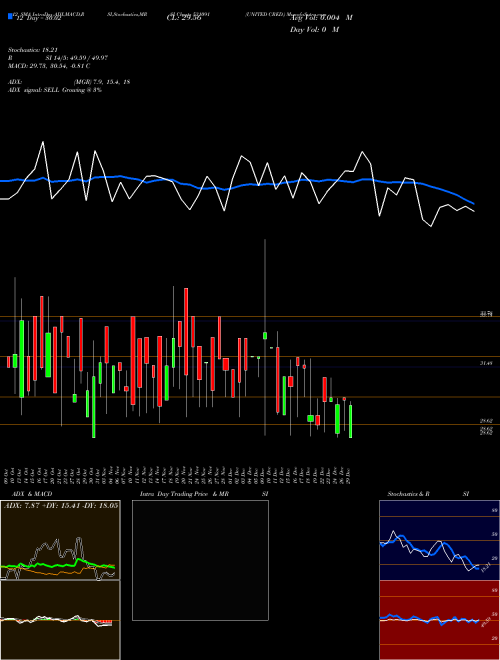Open the ADX & MACD panel title

(x=32, y=494)
